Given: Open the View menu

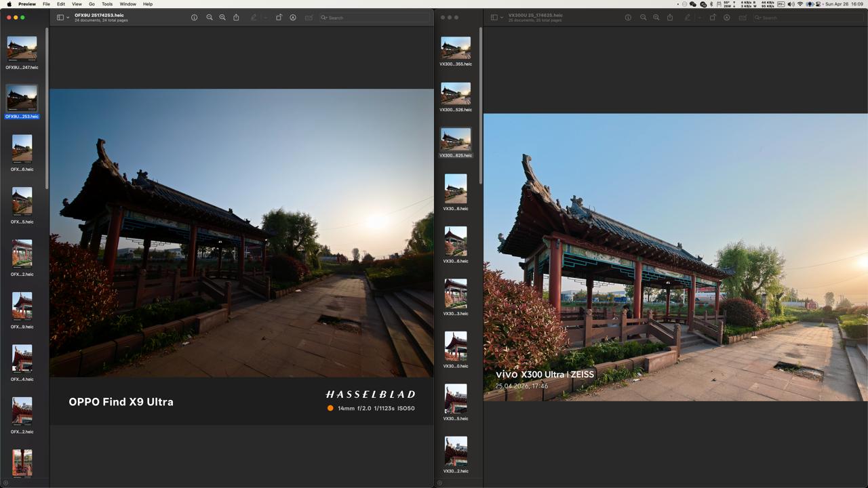Looking at the screenshot, I should (x=77, y=4).
